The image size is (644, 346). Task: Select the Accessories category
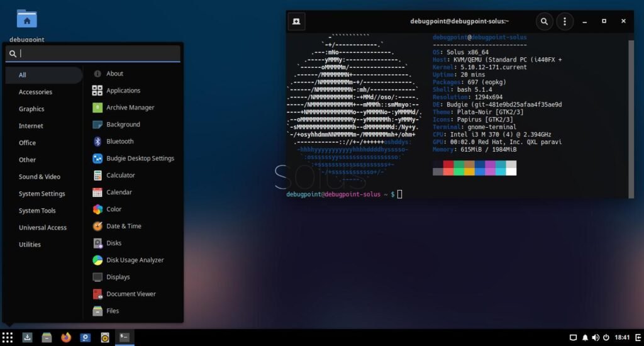[44, 92]
